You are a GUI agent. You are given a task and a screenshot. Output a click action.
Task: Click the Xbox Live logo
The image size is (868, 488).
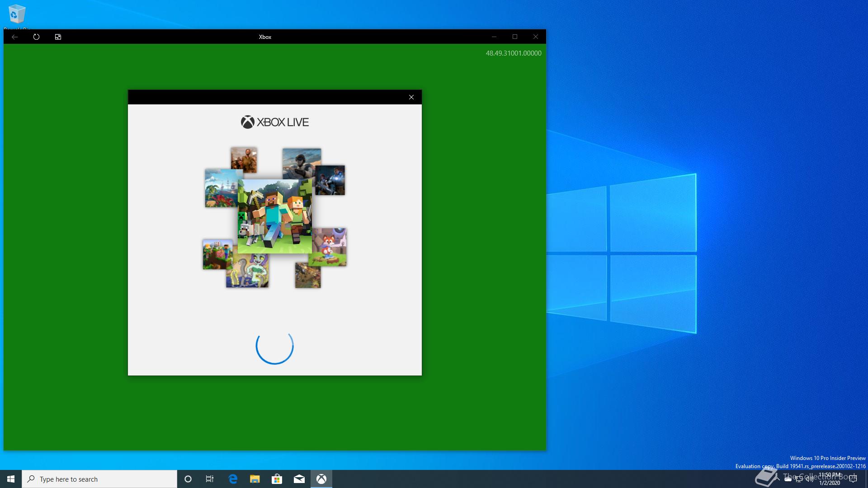pyautogui.click(x=275, y=122)
